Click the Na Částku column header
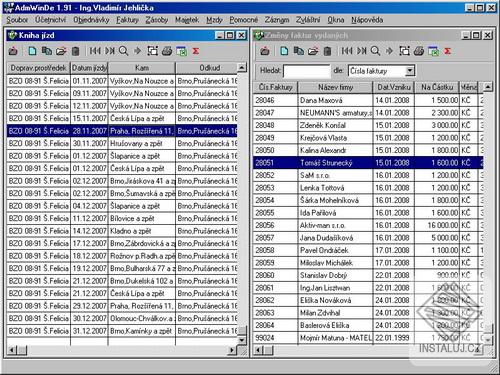The image size is (500, 375). (x=437, y=87)
